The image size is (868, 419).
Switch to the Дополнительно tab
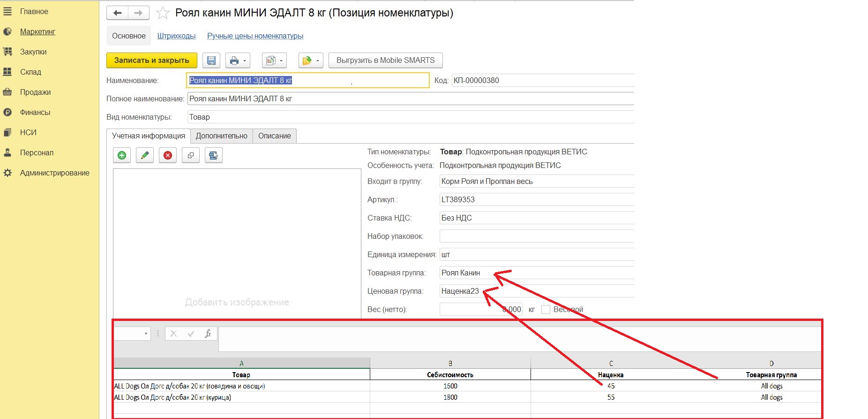pos(221,136)
